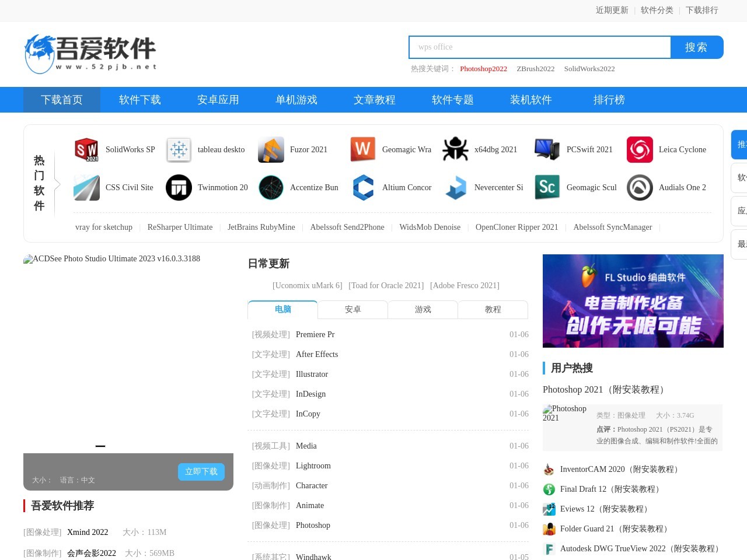
Task: Click the Final Draft 12 green icon
Action: 549,489
